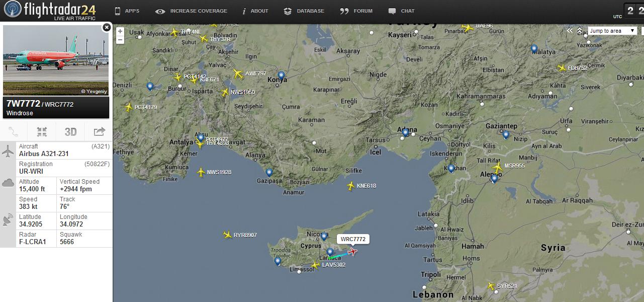Close the flight details panel
This screenshot has height=302, width=644.
tap(107, 28)
